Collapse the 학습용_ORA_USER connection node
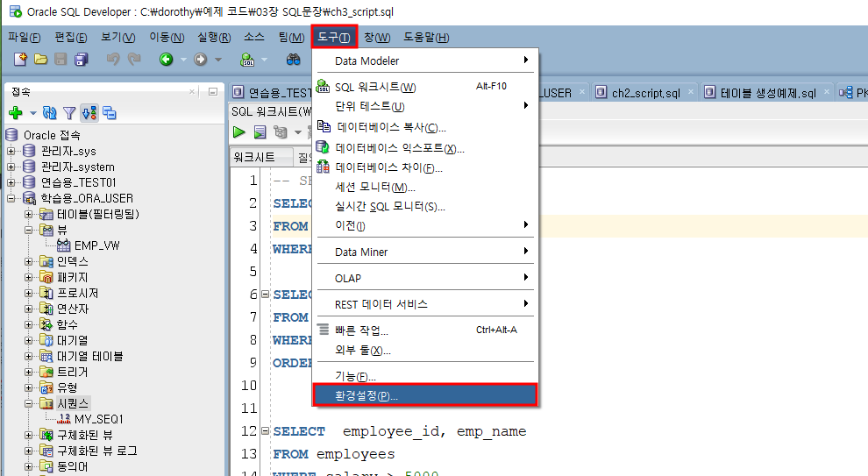 [11, 198]
